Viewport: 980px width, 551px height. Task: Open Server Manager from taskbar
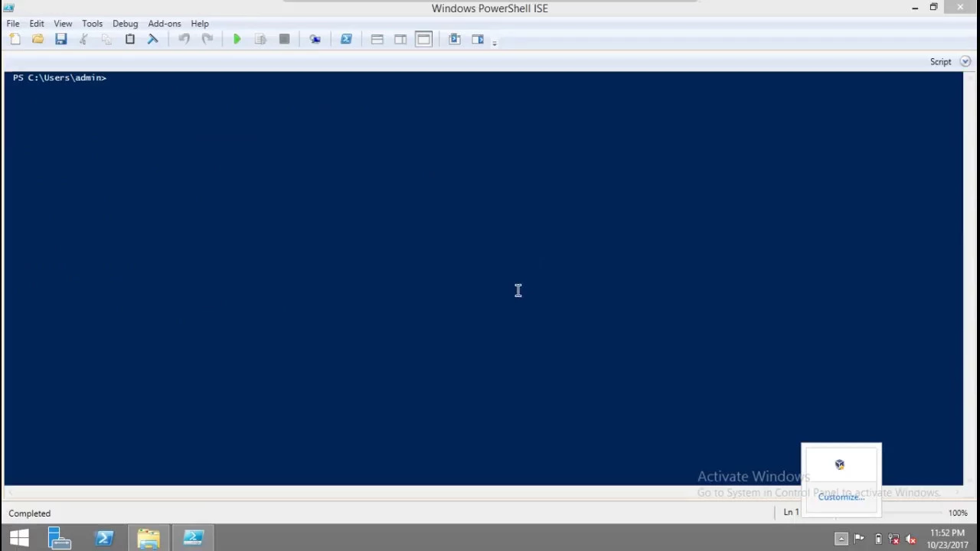point(60,538)
